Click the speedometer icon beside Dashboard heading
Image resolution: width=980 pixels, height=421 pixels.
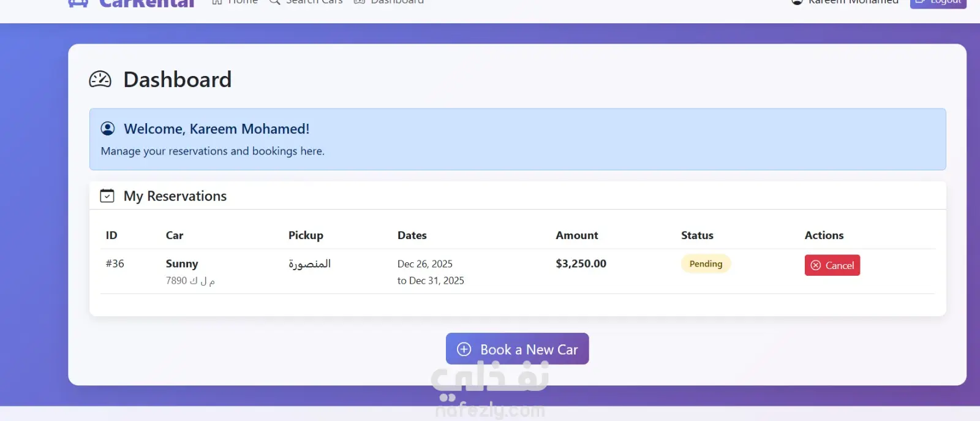tap(100, 80)
